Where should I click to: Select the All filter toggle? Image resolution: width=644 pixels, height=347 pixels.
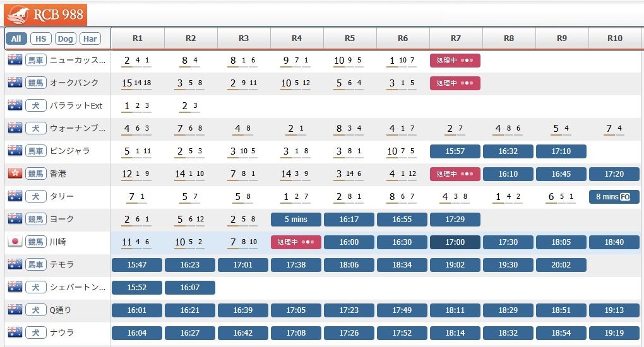tap(16, 38)
